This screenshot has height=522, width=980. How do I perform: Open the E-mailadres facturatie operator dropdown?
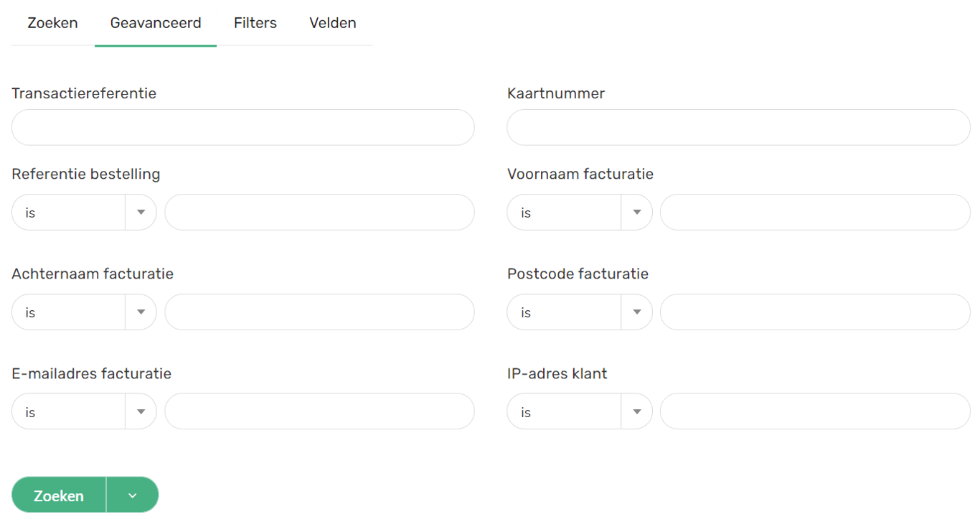pos(84,412)
